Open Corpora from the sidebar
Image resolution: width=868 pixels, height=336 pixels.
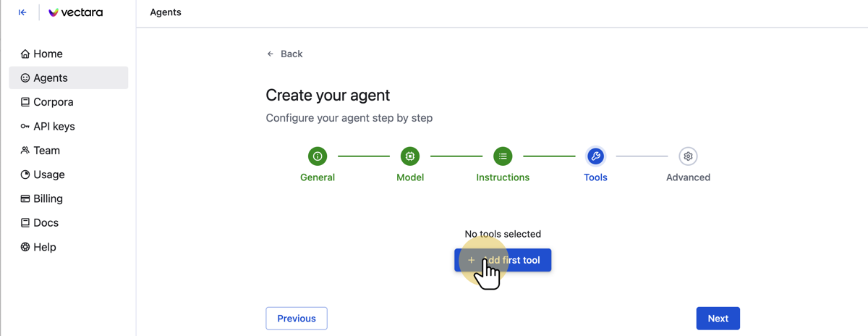tap(53, 102)
